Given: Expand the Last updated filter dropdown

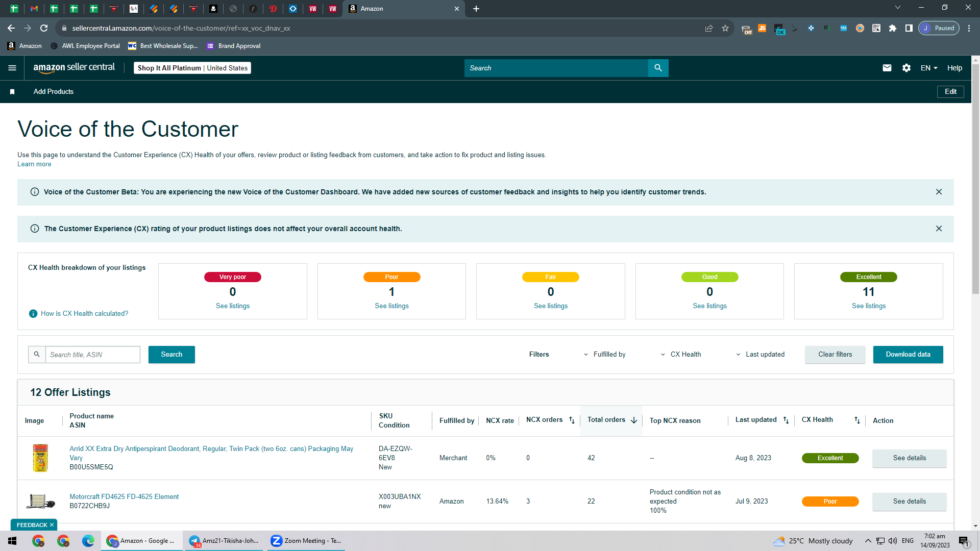Looking at the screenshot, I should point(760,355).
